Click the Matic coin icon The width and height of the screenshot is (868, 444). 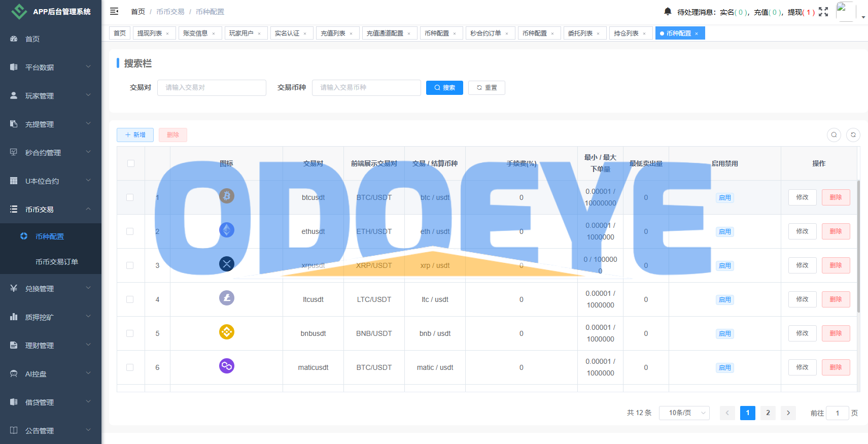227,366
